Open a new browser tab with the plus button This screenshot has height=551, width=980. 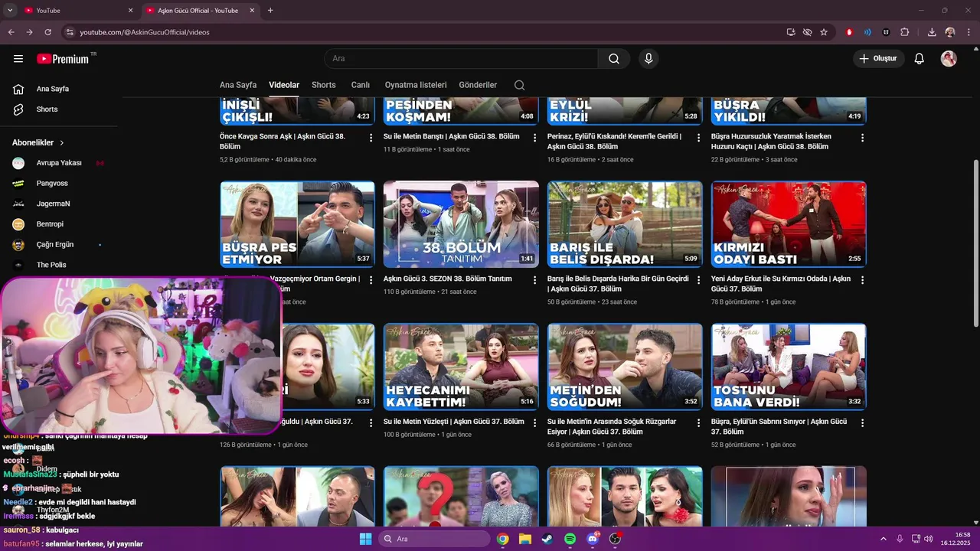tap(270, 11)
